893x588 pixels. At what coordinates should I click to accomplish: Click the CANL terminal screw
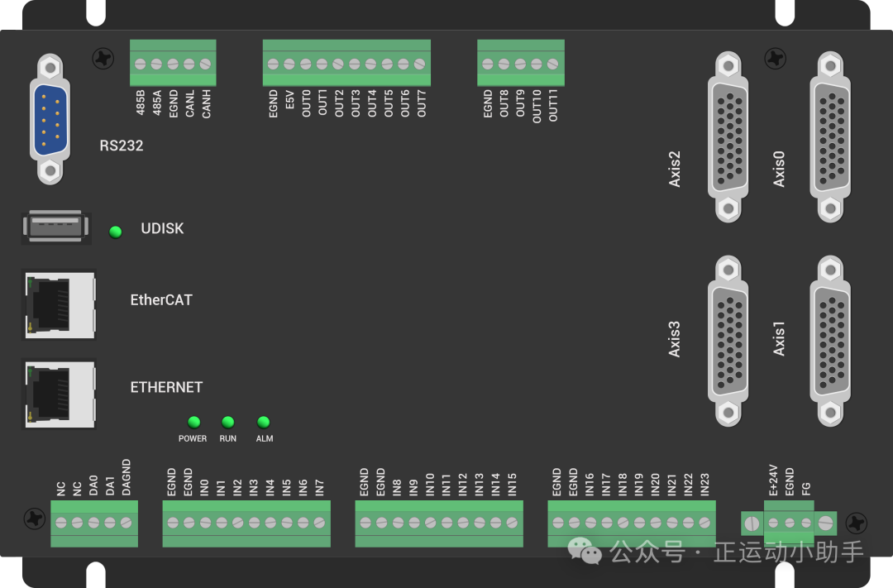pyautogui.click(x=189, y=65)
